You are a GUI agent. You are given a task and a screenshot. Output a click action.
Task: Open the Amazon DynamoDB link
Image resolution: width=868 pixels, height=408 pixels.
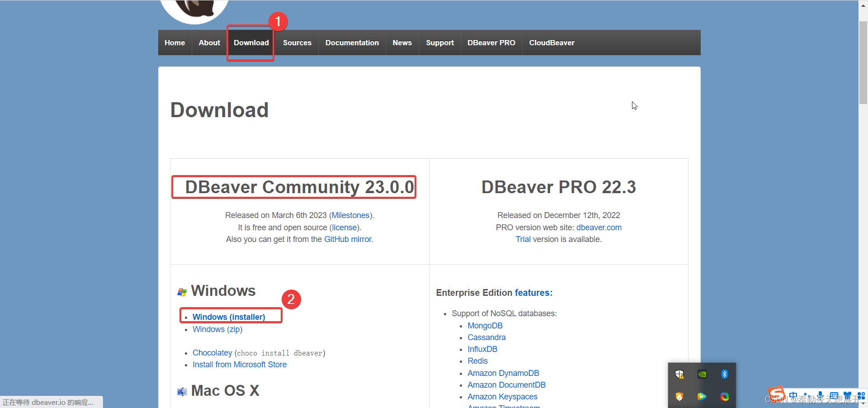503,373
